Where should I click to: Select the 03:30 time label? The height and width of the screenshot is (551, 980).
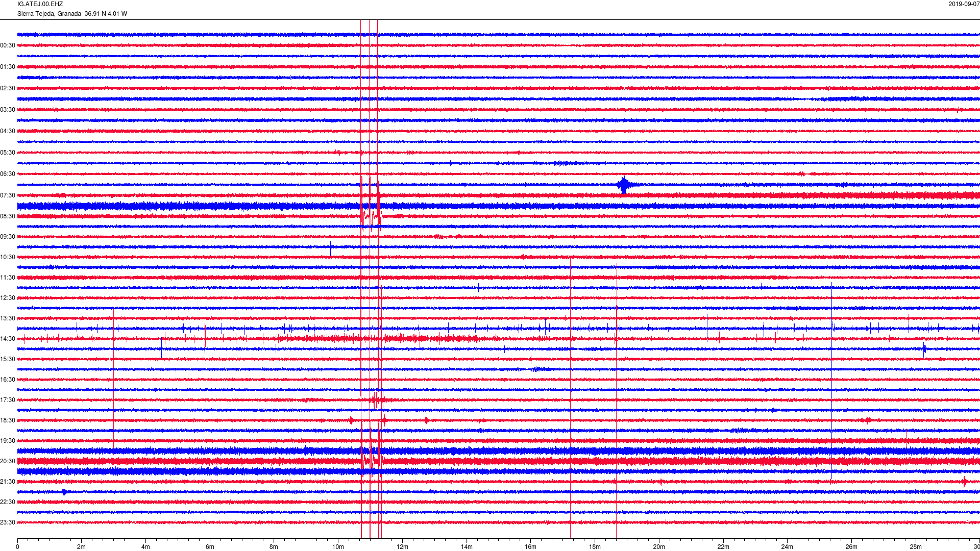click(x=8, y=110)
